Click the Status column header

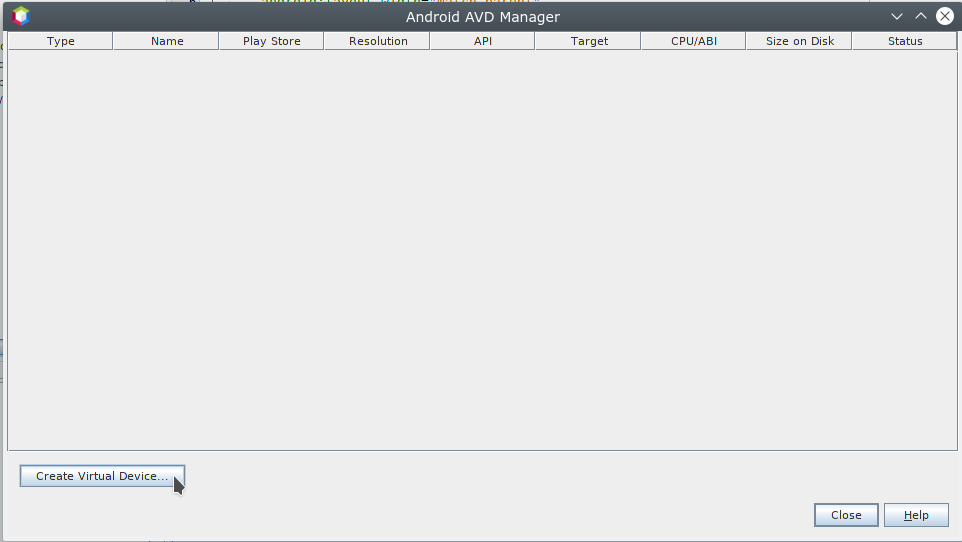(905, 41)
